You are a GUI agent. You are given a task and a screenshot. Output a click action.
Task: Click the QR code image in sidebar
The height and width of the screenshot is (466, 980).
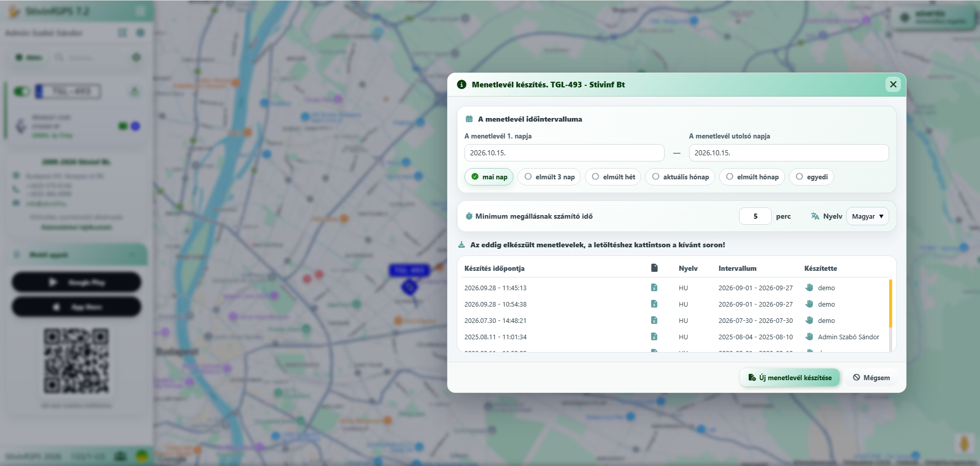pyautogui.click(x=77, y=361)
